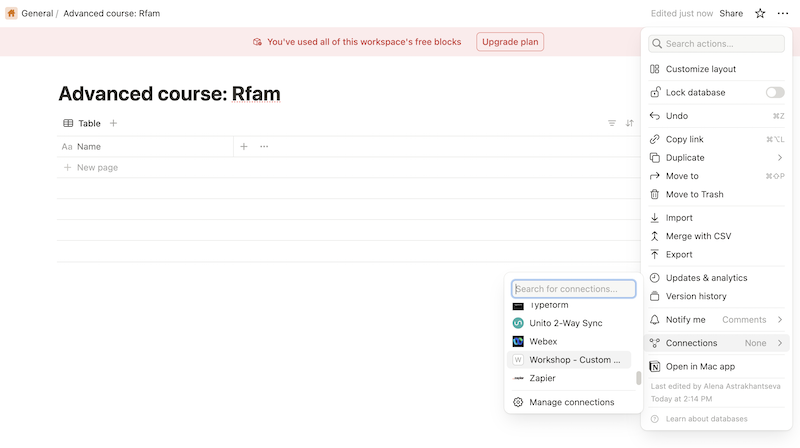
Task: Open Updates & analytics
Action: click(716, 278)
